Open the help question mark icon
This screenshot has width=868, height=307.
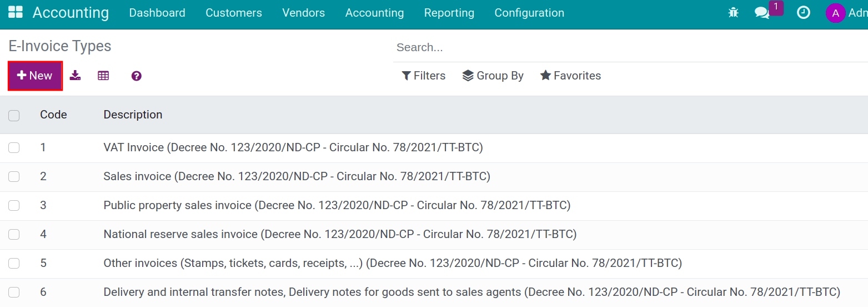pyautogui.click(x=137, y=76)
